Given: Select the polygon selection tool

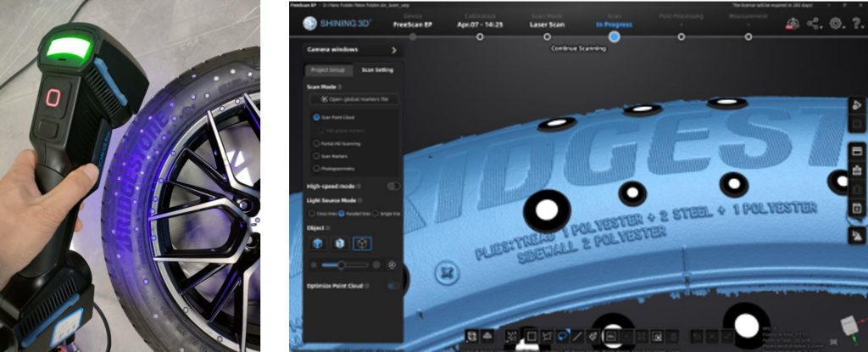Looking at the screenshot, I should click(x=547, y=337).
